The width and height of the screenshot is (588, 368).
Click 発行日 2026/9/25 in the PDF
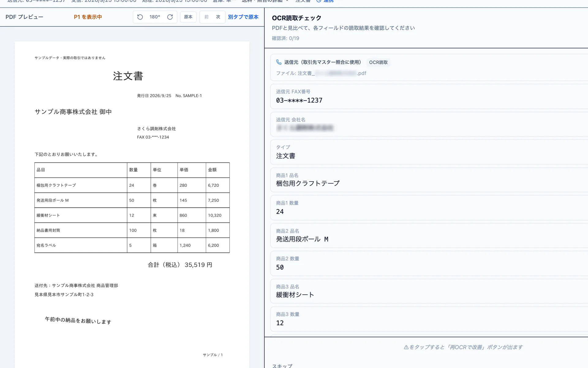(154, 96)
